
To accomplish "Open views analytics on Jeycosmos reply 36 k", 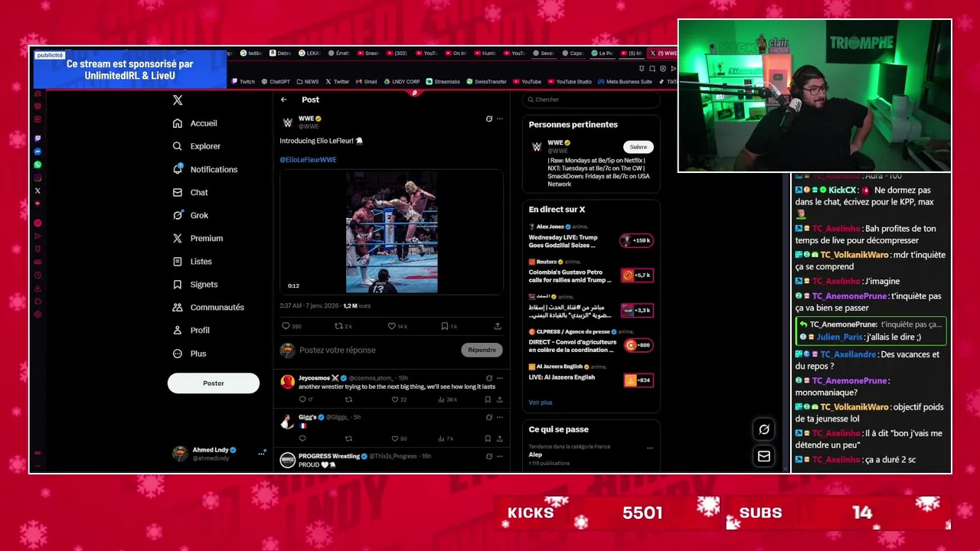I will coord(447,399).
